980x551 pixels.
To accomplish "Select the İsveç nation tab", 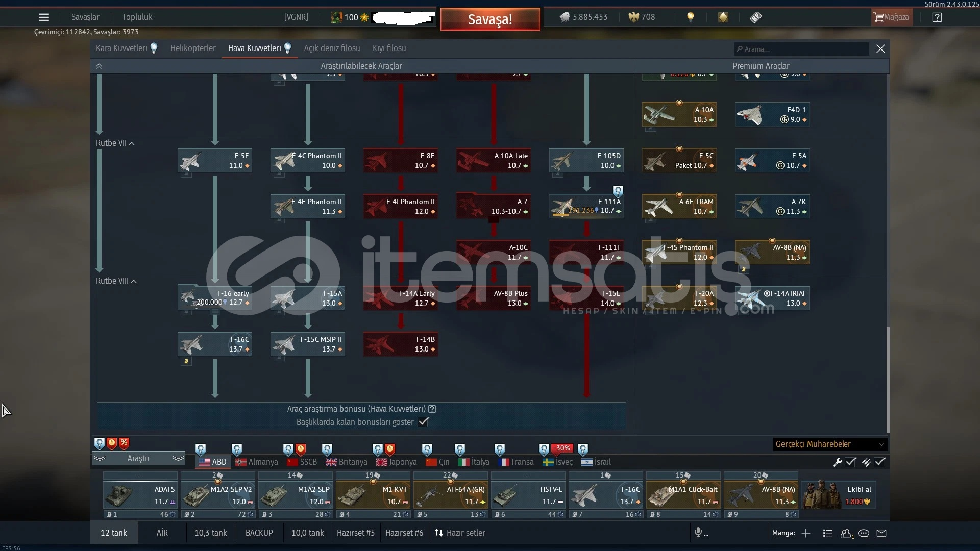I will click(x=558, y=462).
